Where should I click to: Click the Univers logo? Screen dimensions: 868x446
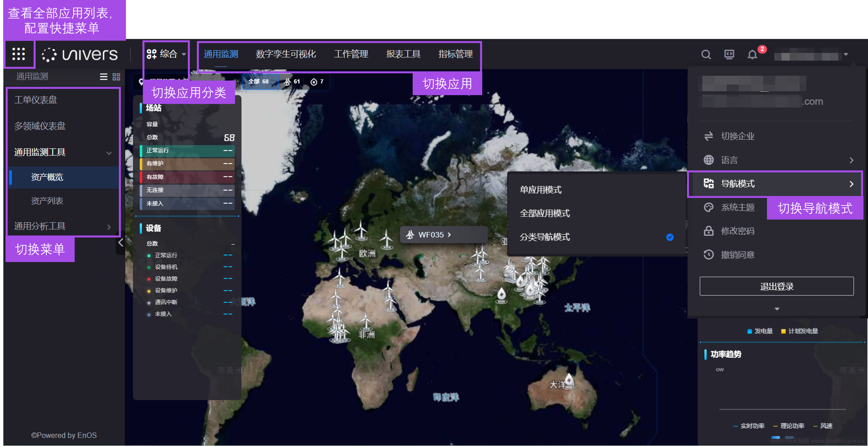[80, 54]
